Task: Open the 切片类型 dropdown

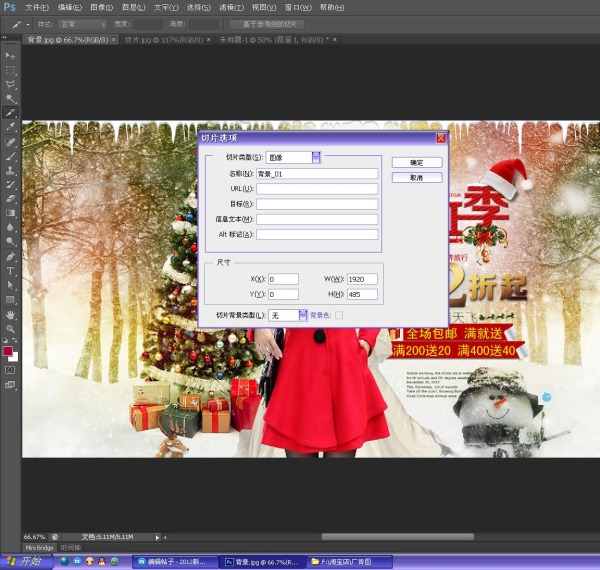Action: tap(316, 157)
